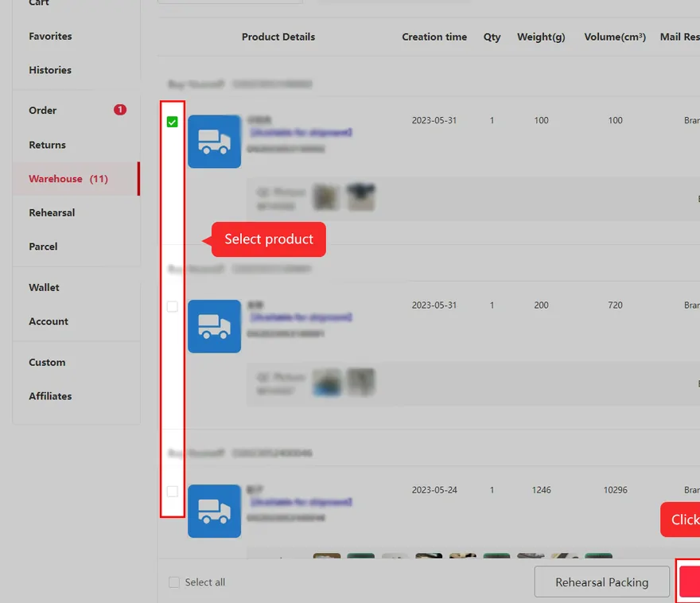Open the Rehearsal page

[x=52, y=213]
